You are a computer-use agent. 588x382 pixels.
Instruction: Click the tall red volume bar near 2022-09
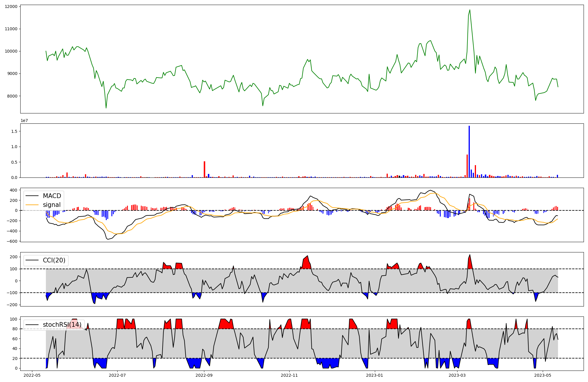click(204, 170)
